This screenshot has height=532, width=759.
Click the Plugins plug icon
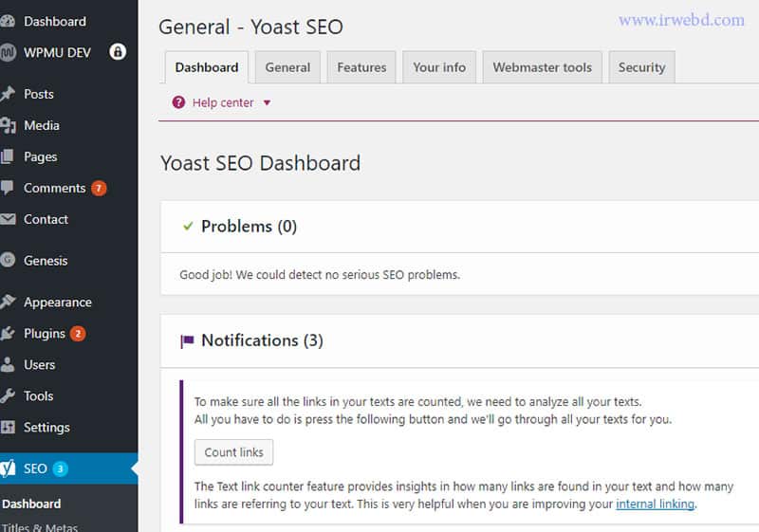pyautogui.click(x=7, y=333)
